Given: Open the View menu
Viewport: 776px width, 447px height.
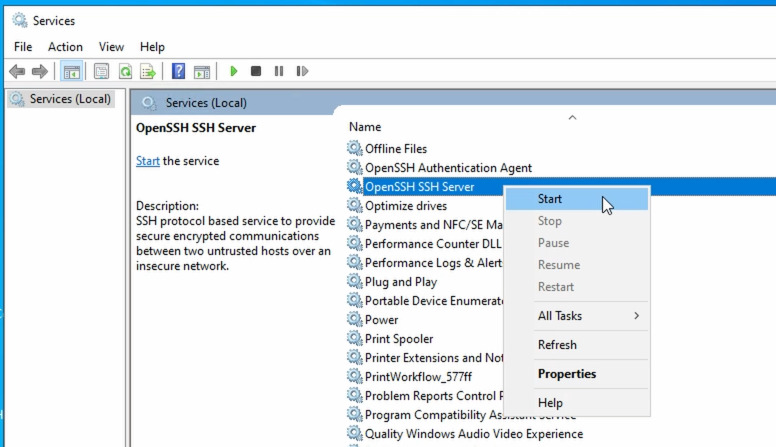Looking at the screenshot, I should point(111,47).
